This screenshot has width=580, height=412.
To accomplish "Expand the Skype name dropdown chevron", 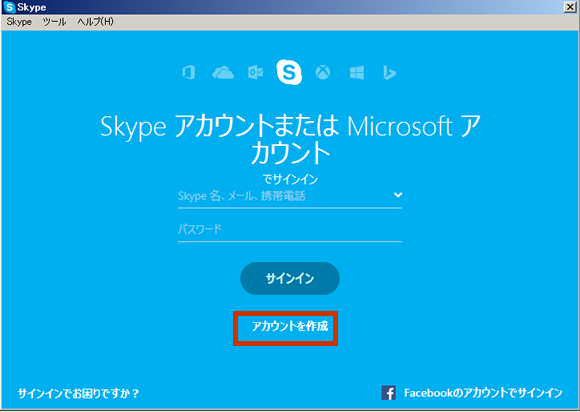I will click(x=398, y=195).
